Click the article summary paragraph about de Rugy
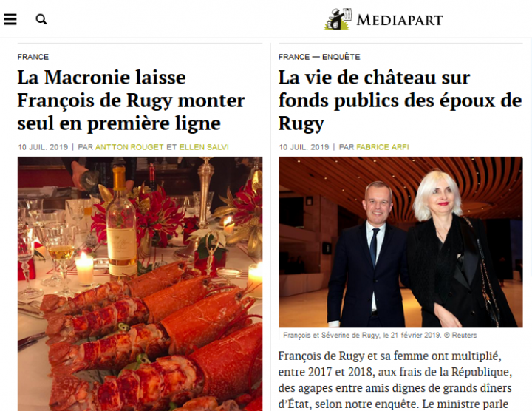The width and height of the screenshot is (532, 411). click(x=395, y=380)
